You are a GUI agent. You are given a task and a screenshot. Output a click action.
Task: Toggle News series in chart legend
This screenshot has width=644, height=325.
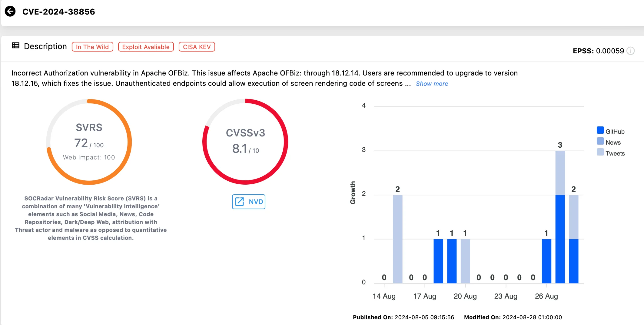[609, 142]
